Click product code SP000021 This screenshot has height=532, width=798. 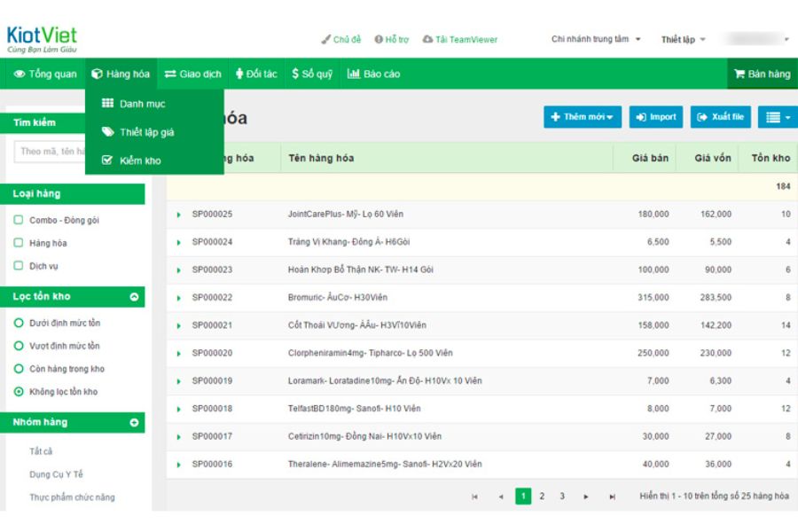(212, 325)
